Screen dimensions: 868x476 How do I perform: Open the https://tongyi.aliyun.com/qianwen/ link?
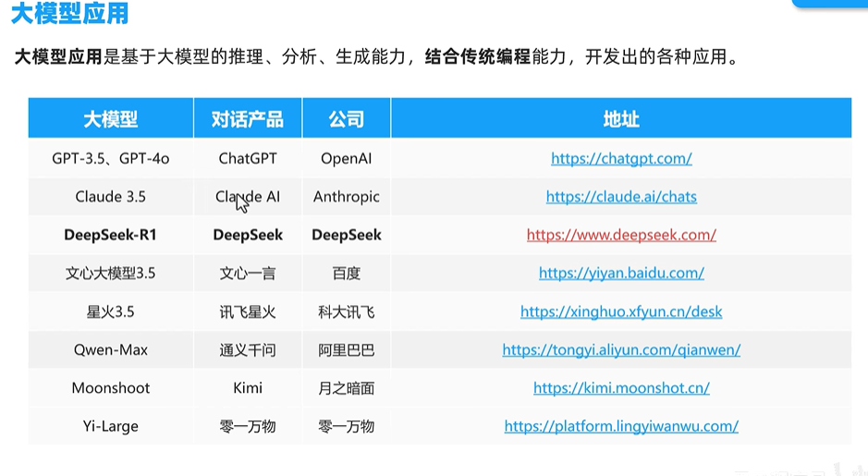[x=621, y=349]
